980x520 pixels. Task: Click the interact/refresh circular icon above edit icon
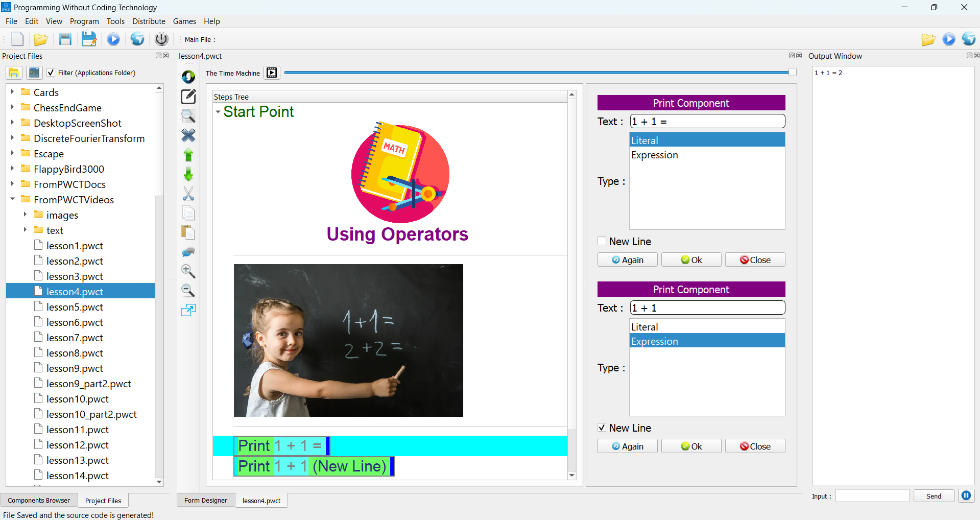pos(188,77)
